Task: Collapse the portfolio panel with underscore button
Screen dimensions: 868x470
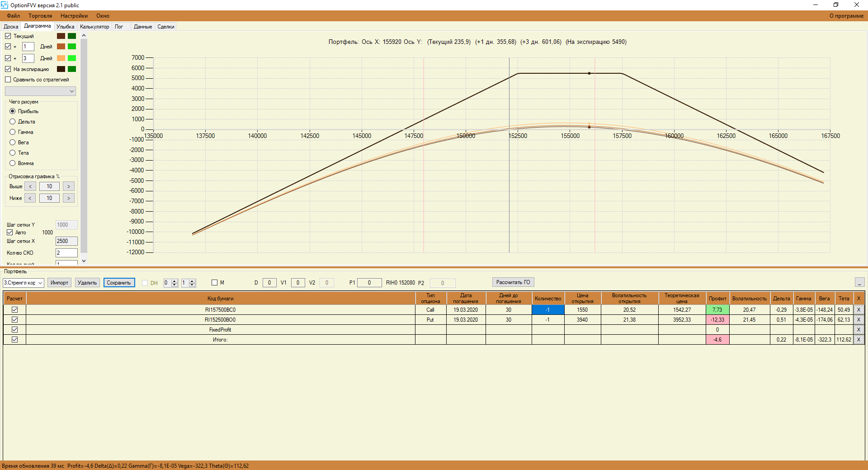Action: click(x=859, y=282)
